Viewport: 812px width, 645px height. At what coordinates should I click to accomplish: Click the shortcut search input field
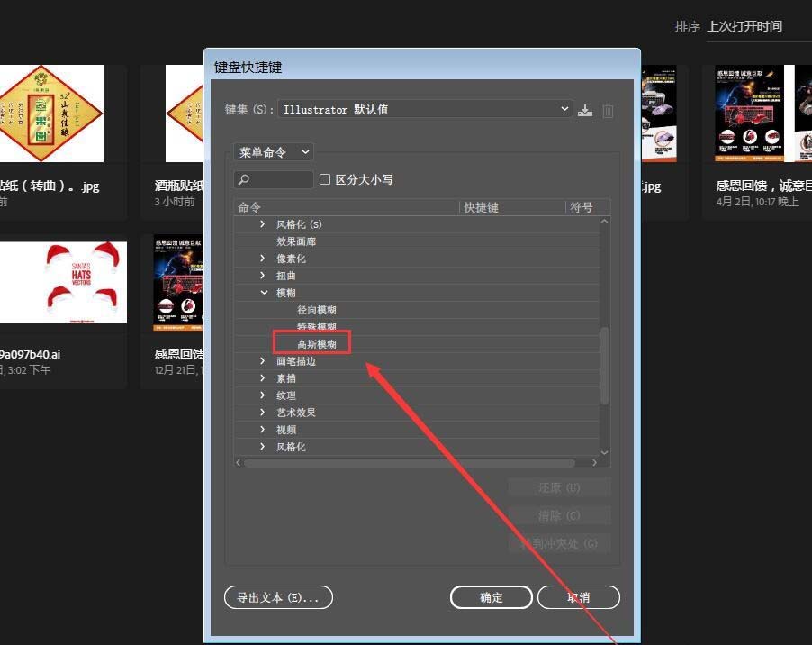coord(279,179)
